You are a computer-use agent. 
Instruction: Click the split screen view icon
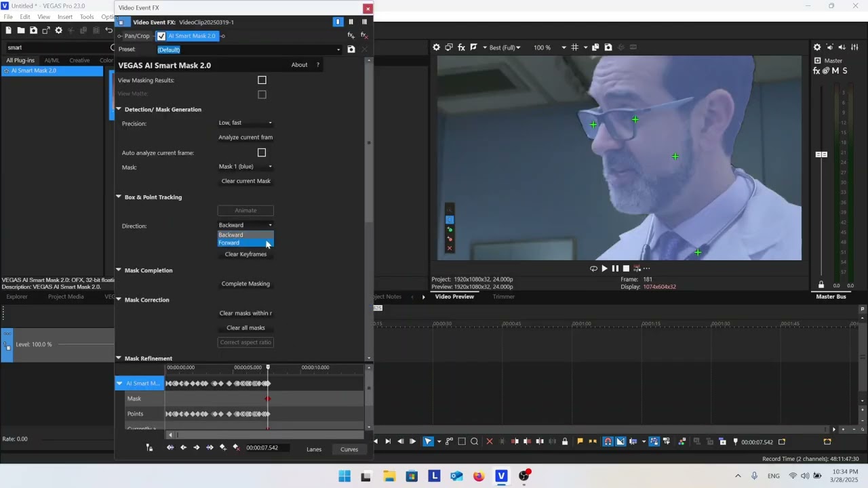[474, 47]
